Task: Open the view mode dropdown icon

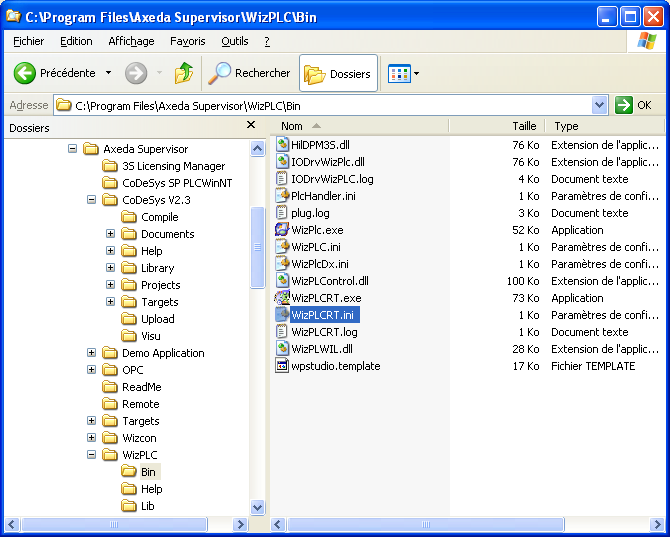Action: tap(403, 73)
